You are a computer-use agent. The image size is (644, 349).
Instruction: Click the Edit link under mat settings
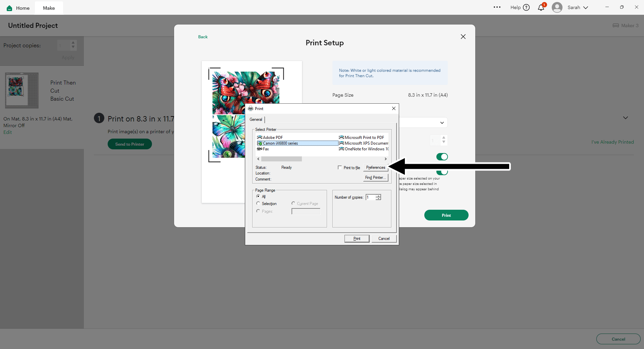(8, 132)
